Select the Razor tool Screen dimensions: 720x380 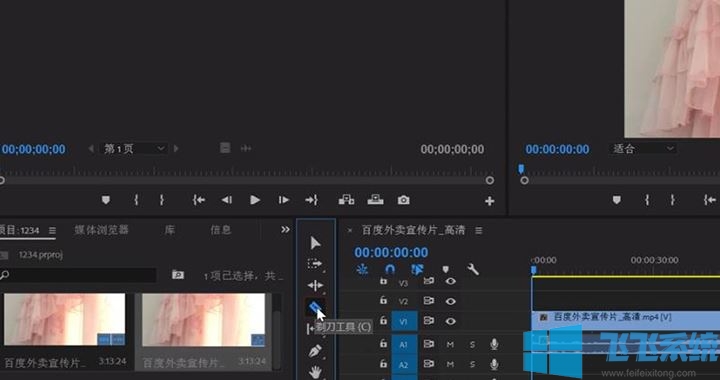(x=315, y=307)
